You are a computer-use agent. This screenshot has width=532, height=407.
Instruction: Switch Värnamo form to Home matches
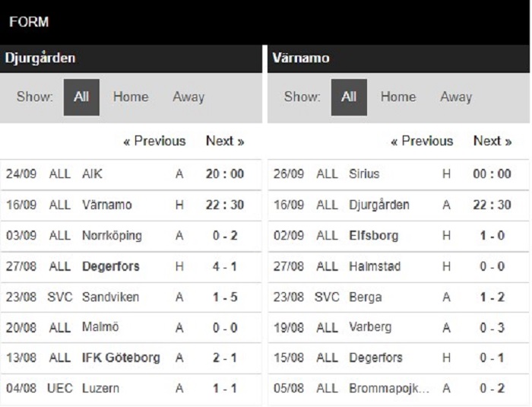point(398,97)
